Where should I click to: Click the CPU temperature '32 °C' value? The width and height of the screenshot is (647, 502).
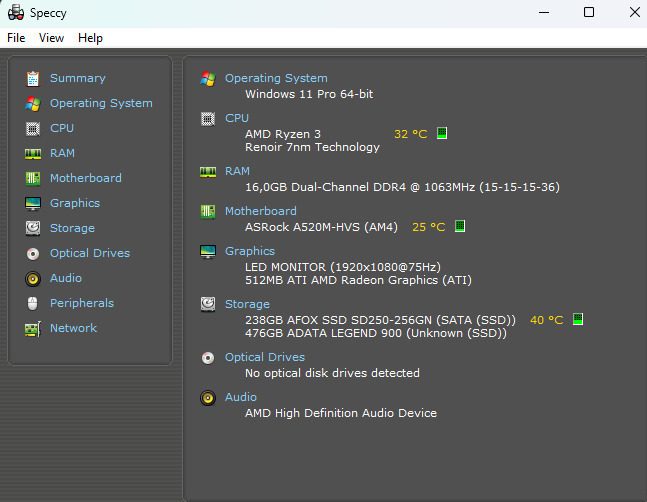click(411, 134)
